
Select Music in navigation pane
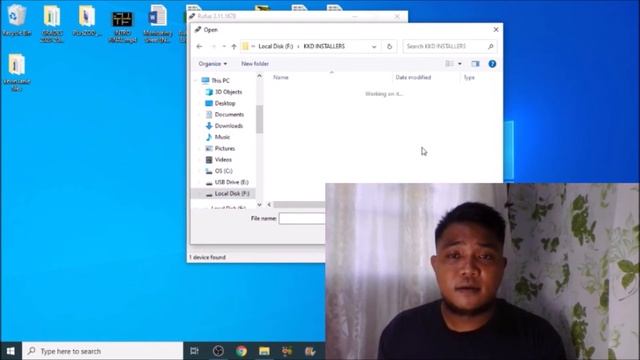point(222,137)
